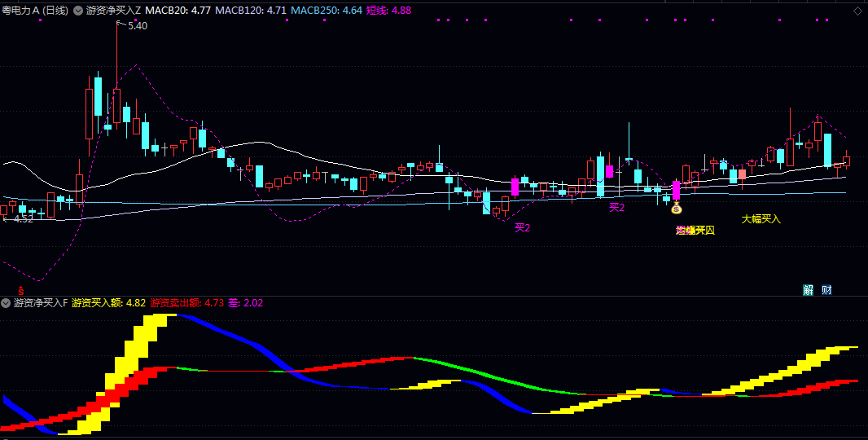Click the red S marker at bottom left
This screenshot has width=868, height=440.
pyautogui.click(x=21, y=290)
